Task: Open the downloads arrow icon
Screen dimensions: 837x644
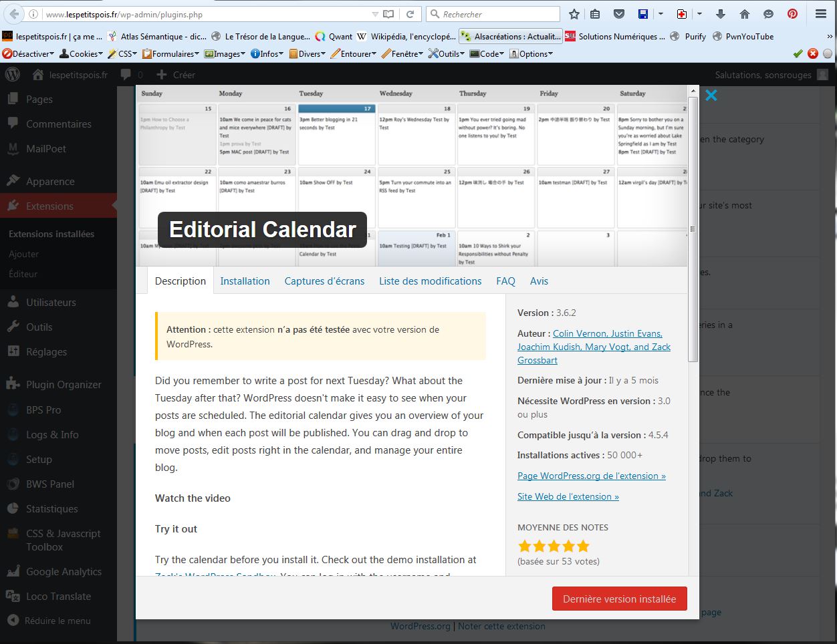Action: [x=721, y=14]
